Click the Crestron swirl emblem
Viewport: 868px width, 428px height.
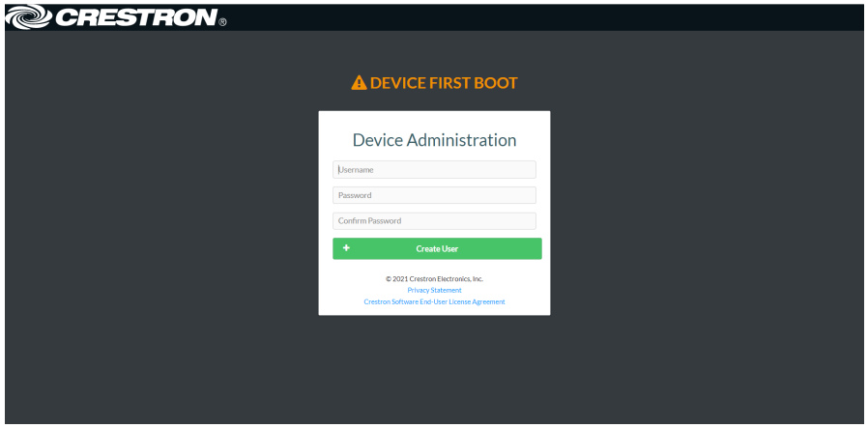pyautogui.click(x=26, y=16)
